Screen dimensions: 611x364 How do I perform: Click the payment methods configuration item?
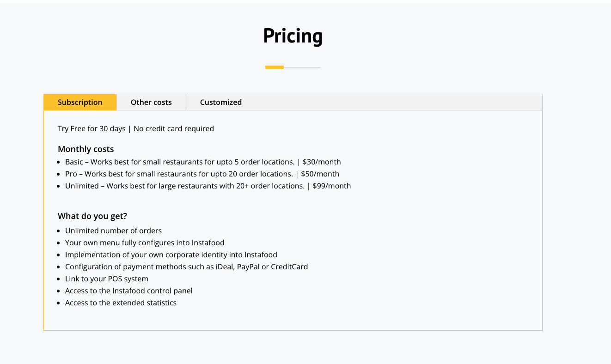coord(186,267)
